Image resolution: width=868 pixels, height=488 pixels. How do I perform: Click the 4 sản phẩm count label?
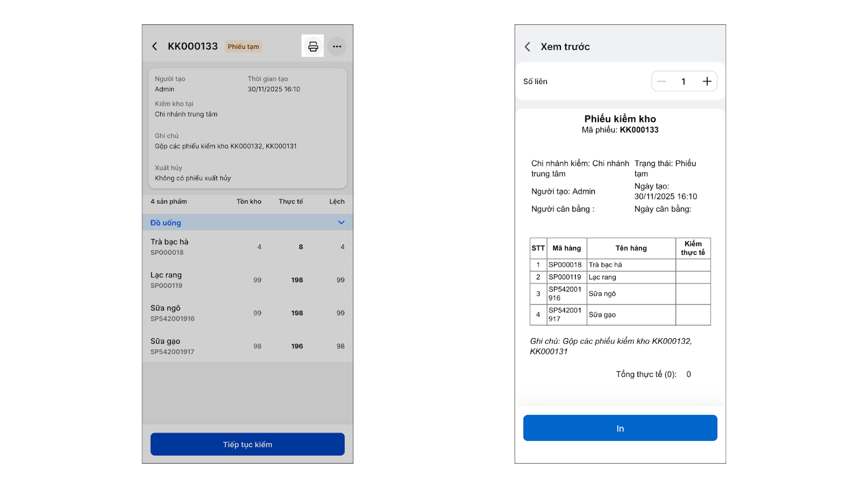pos(169,201)
